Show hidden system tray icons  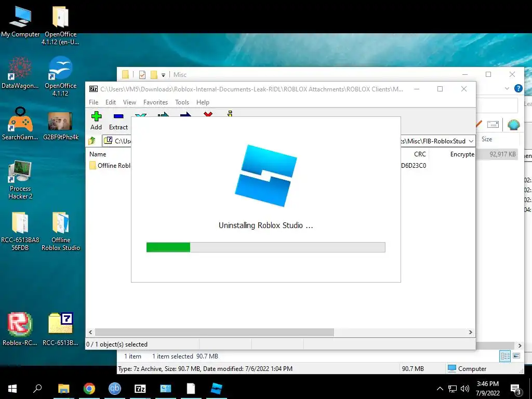pyautogui.click(x=440, y=389)
